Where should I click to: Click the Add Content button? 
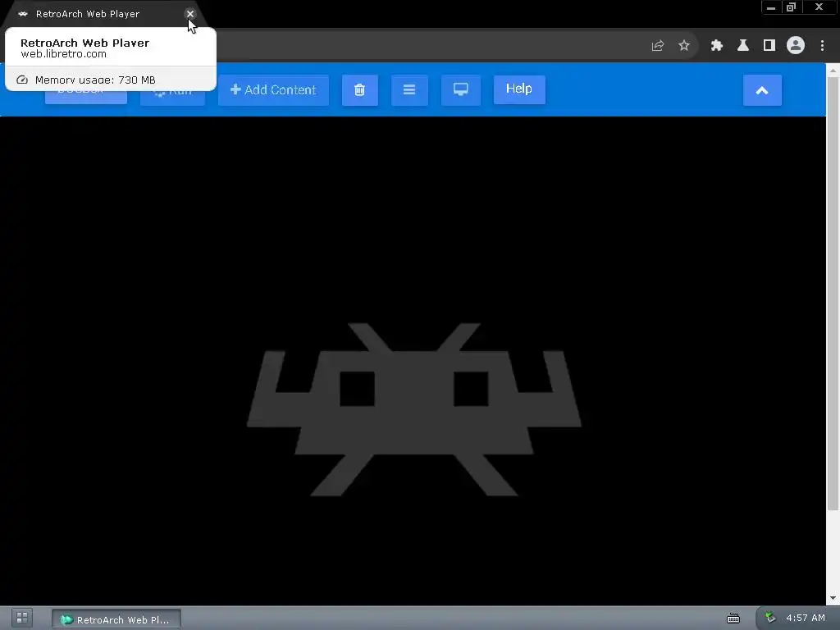click(x=273, y=89)
